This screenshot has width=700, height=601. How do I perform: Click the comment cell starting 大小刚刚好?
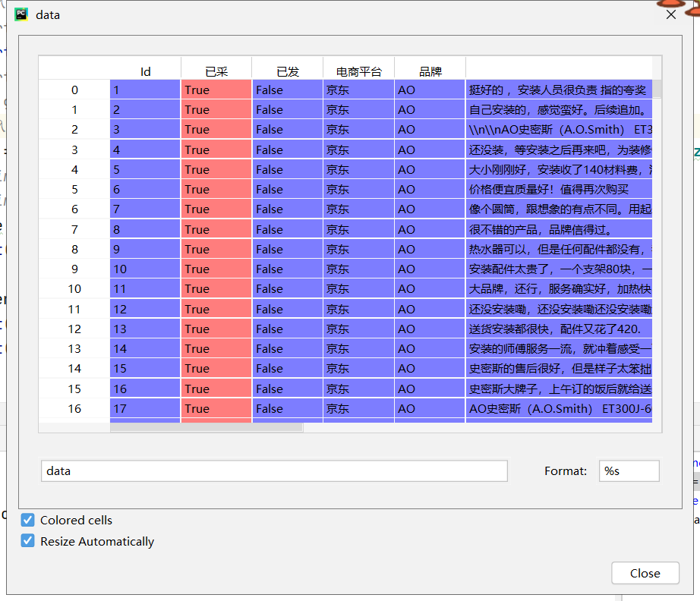click(x=559, y=169)
